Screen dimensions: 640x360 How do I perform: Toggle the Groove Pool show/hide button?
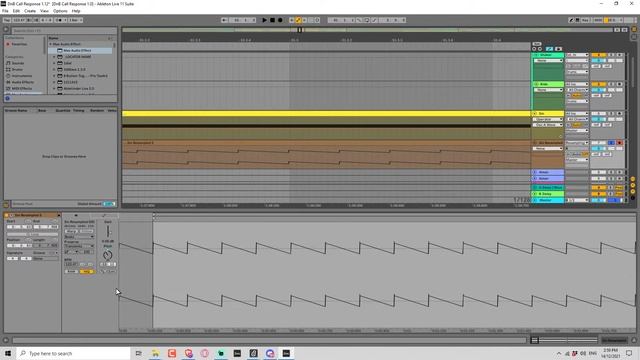6,204
